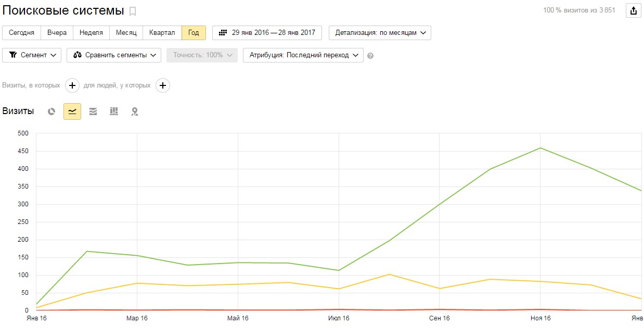Switch to stacked area chart view
Screen dimensions: 644x336
93,111
